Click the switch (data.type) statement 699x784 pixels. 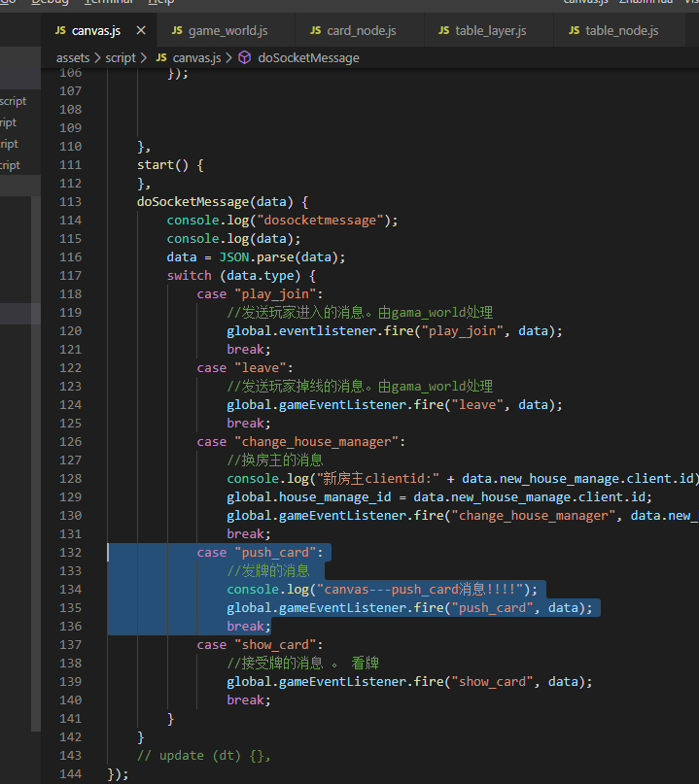point(241,276)
